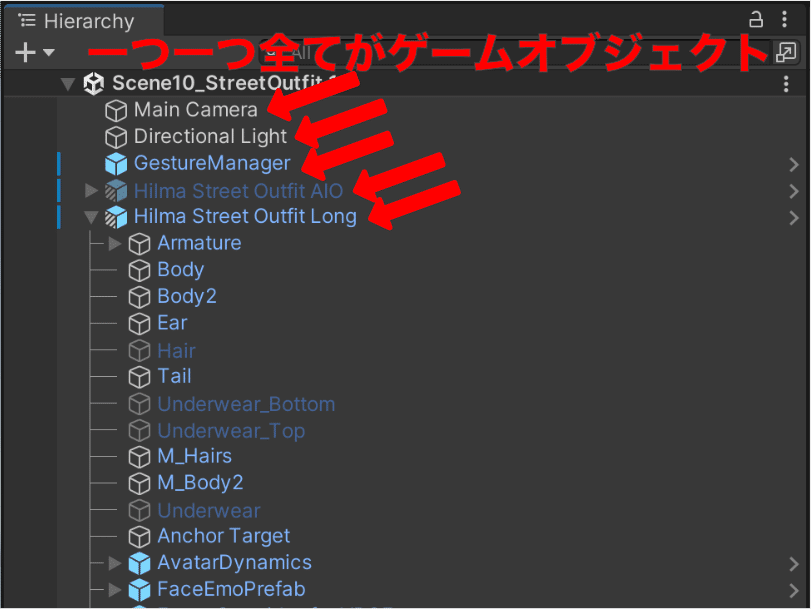The image size is (811, 609).
Task: Open the Hierarchy panel three-dot menu
Action: 784,19
